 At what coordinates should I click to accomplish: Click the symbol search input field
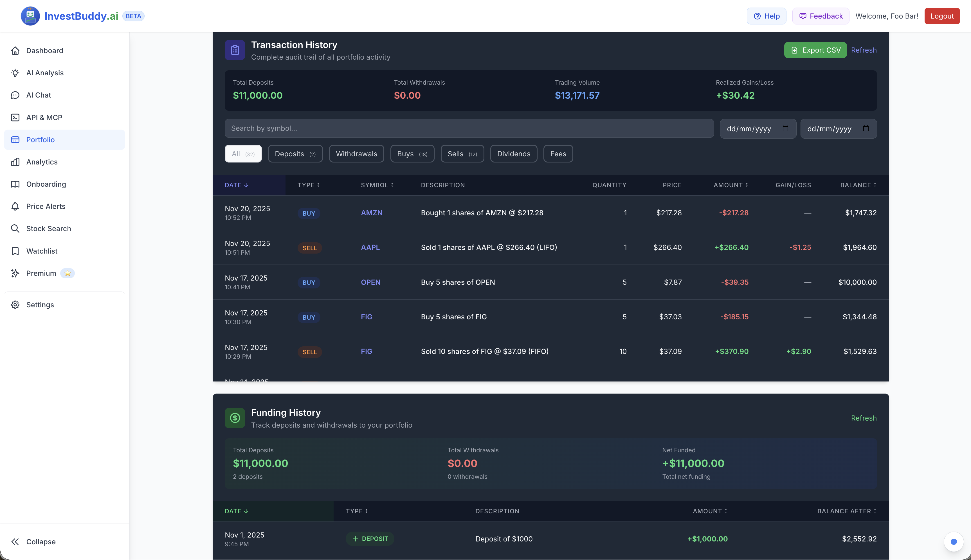coord(469,128)
